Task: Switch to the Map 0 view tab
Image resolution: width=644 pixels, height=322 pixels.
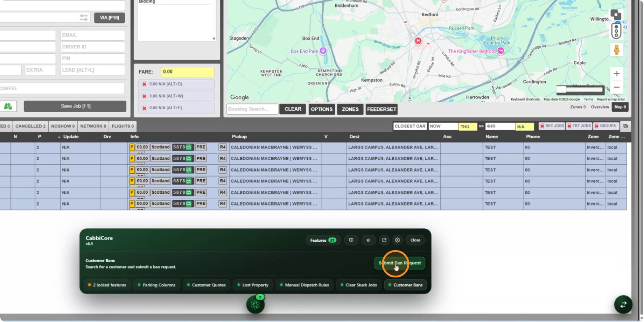Action: [620, 107]
